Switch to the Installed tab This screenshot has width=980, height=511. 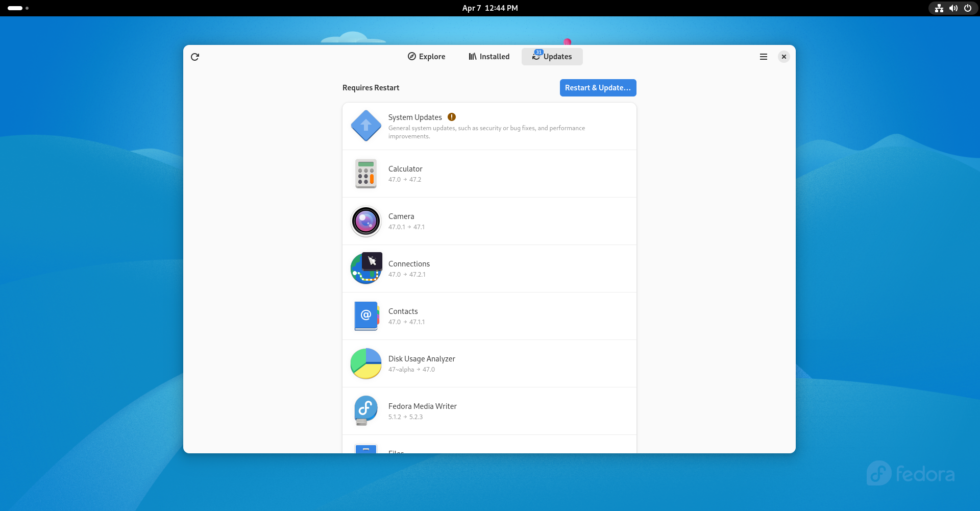tap(489, 57)
